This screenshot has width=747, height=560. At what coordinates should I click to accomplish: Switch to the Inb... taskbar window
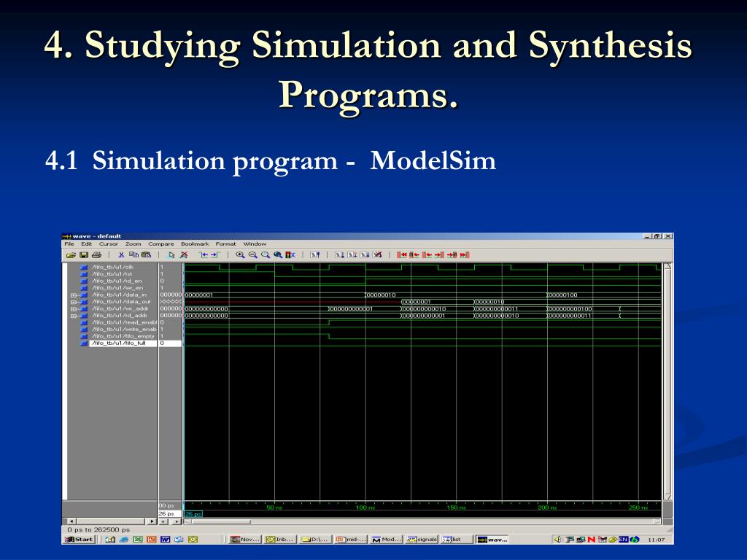click(x=280, y=540)
